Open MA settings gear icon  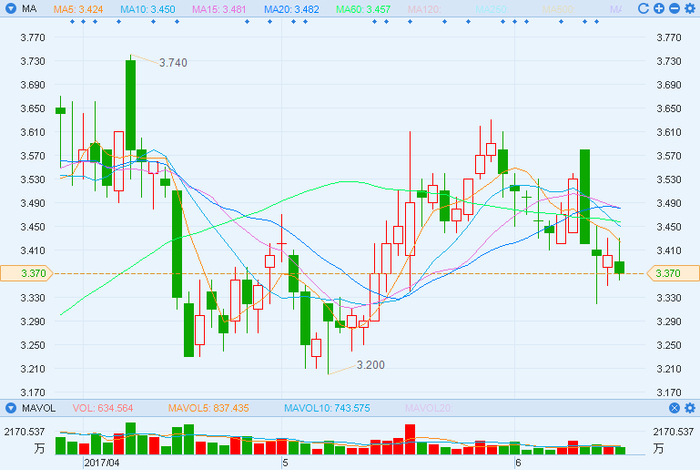pyautogui.click(x=690, y=8)
